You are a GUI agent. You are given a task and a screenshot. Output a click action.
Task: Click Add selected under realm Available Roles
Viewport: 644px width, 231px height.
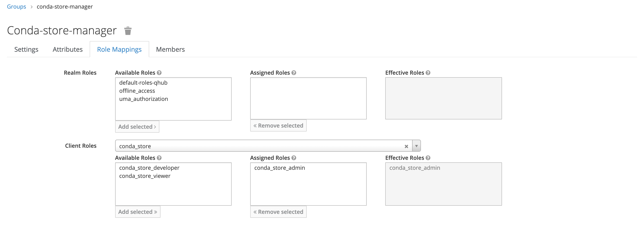coord(137,127)
